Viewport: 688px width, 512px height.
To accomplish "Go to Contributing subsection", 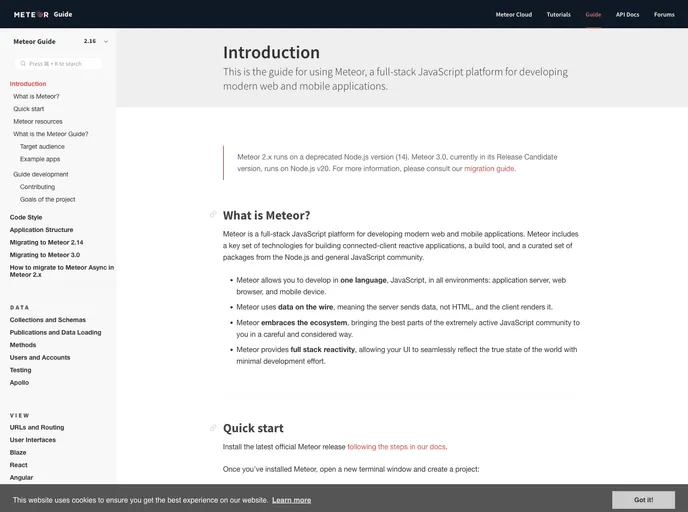I will point(37,187).
